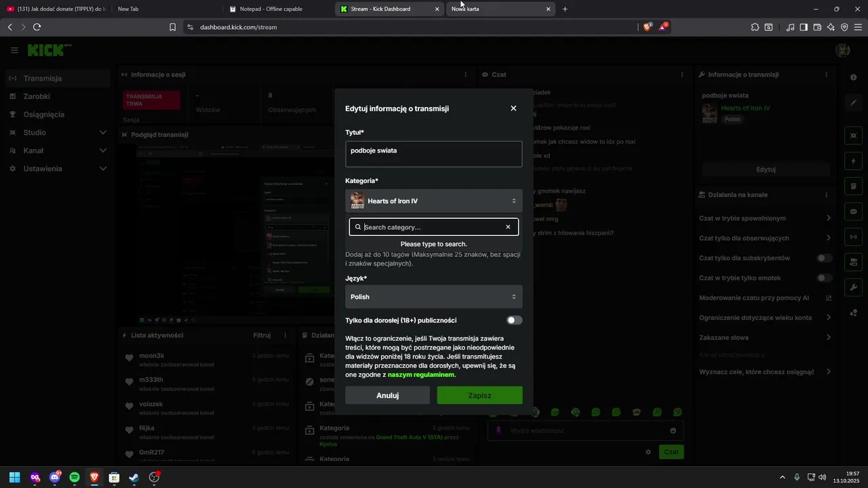Open chat settings gear icon
Image resolution: width=868 pixels, height=488 pixels.
pos(648,451)
